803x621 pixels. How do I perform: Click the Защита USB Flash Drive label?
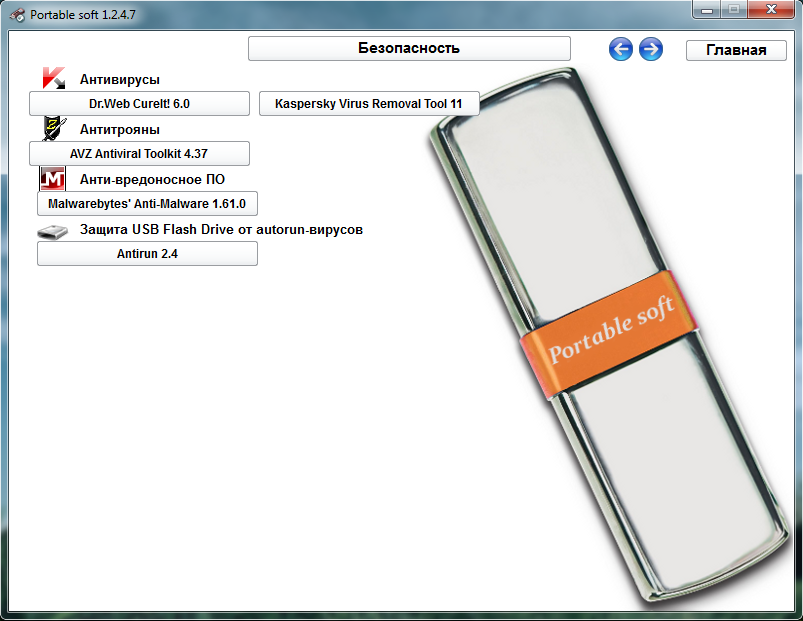click(x=221, y=229)
